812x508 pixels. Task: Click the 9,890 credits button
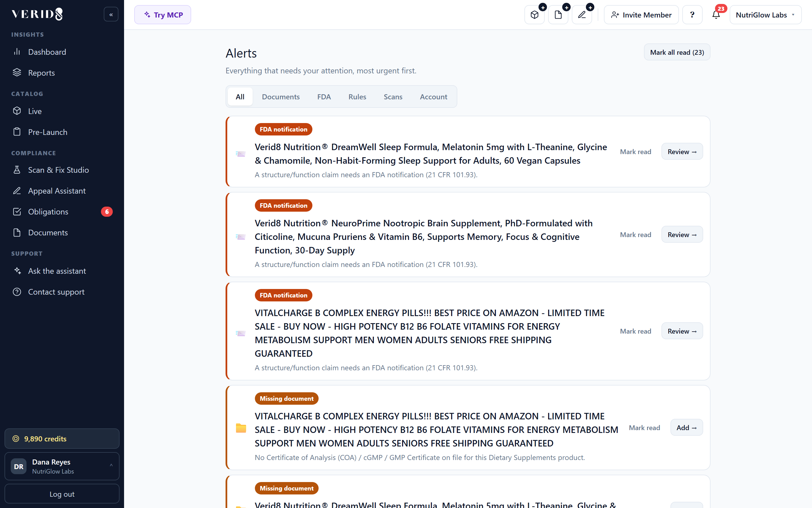(62, 439)
